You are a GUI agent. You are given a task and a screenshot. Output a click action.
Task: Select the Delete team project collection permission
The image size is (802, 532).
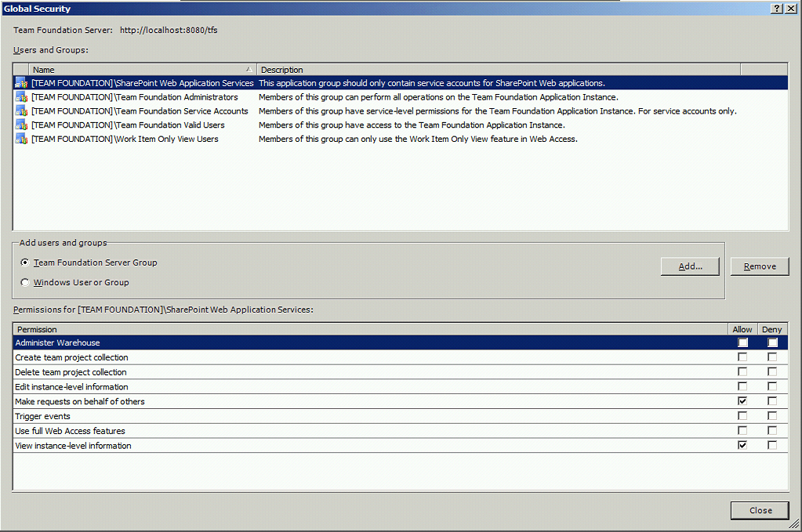click(401, 372)
